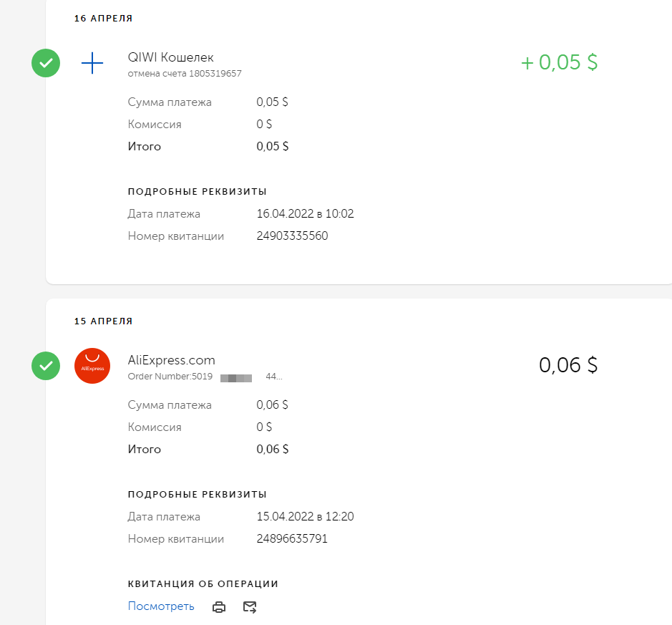Click payment date 16.04.2022 в 10:02

(305, 213)
